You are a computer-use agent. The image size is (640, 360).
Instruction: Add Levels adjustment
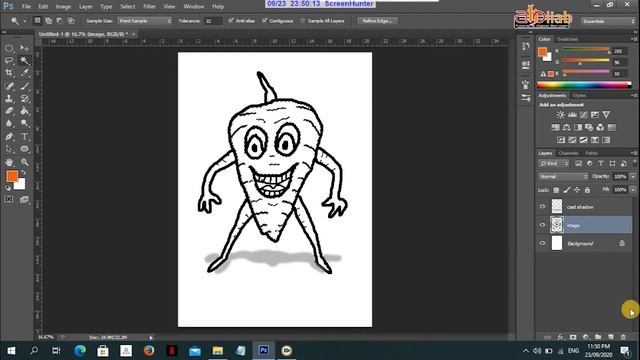572,115
